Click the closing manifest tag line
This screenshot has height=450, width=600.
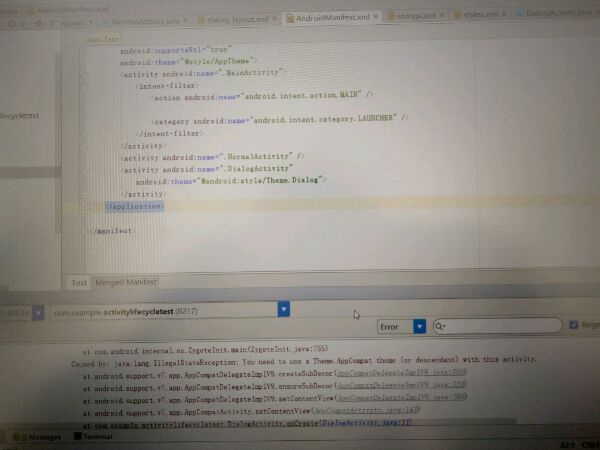coord(112,231)
